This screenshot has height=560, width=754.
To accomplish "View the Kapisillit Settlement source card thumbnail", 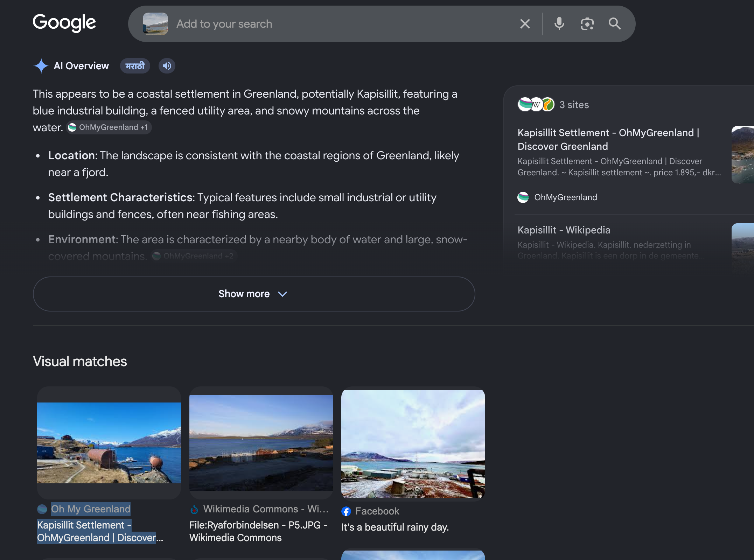I will pyautogui.click(x=742, y=155).
